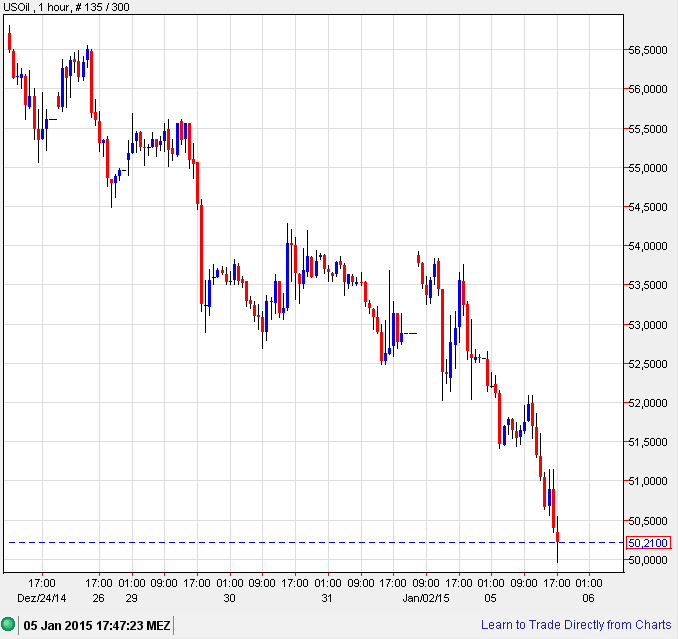The image size is (678, 639).
Task: Click the 50,0000 price axis label
Action: pos(648,560)
